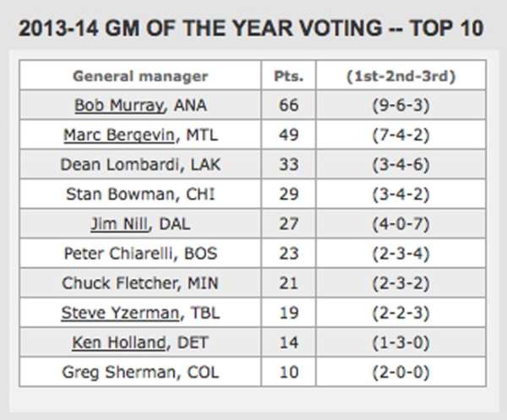Click the (1st-2nd-3rd) column header
Viewport: 507px width, 420px height.
point(402,76)
